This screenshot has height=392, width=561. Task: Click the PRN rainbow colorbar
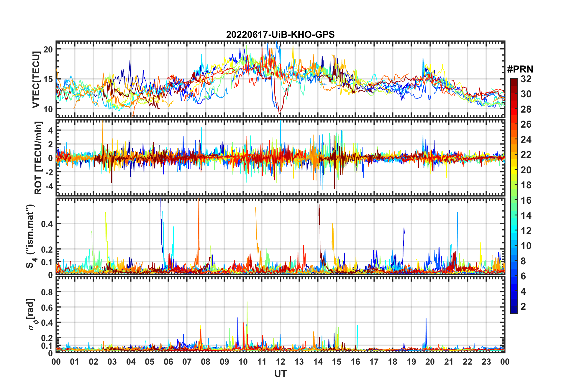click(x=514, y=196)
